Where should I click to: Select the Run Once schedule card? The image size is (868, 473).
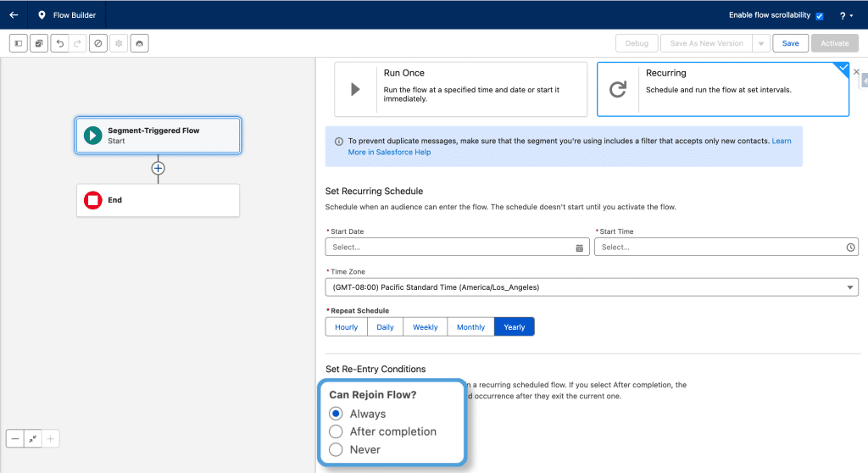pyautogui.click(x=461, y=89)
